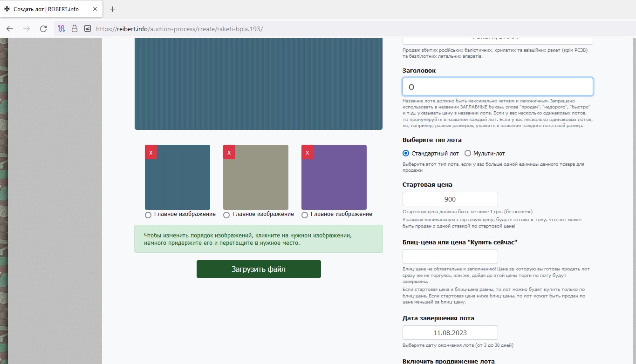Screen dimensions: 636x364
Task: Click the image permissions icon in address bar
Action: click(x=87, y=29)
